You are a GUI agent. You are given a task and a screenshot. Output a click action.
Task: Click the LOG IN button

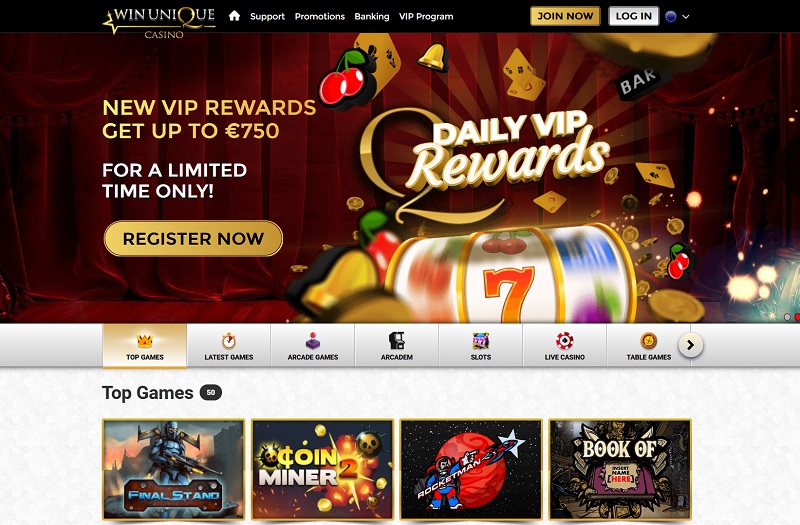coord(634,16)
